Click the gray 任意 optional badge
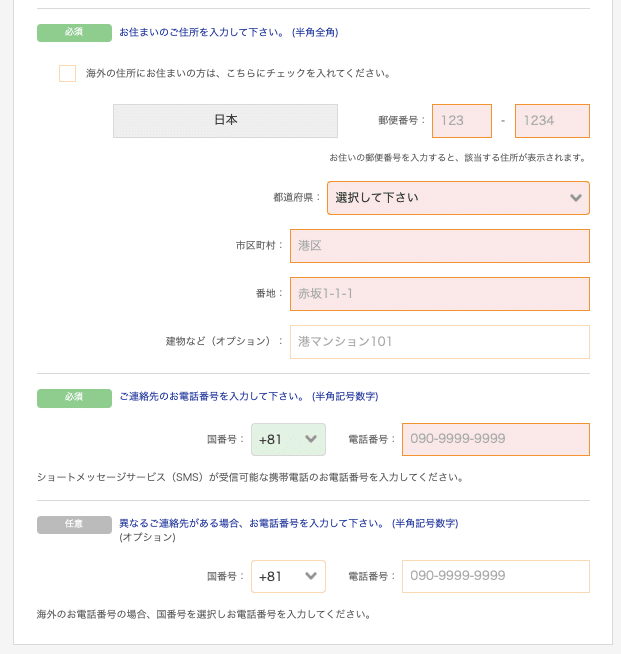This screenshot has height=654, width=621. [74, 525]
